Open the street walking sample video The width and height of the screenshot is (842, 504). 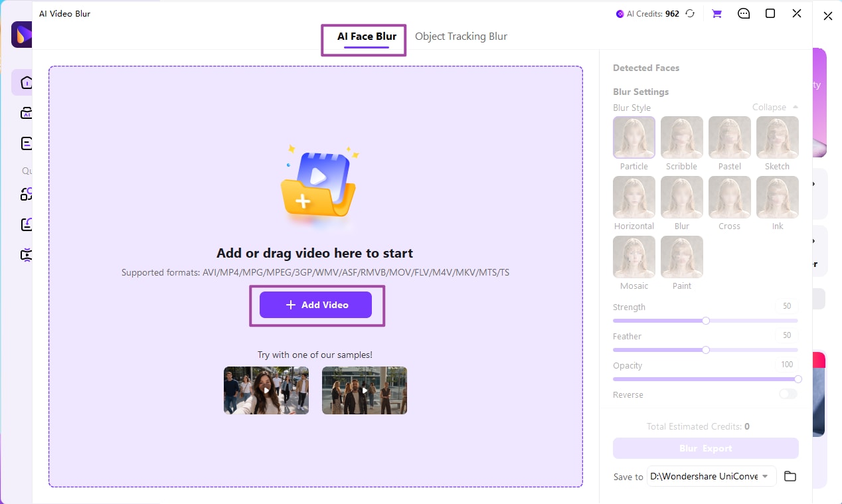click(365, 390)
